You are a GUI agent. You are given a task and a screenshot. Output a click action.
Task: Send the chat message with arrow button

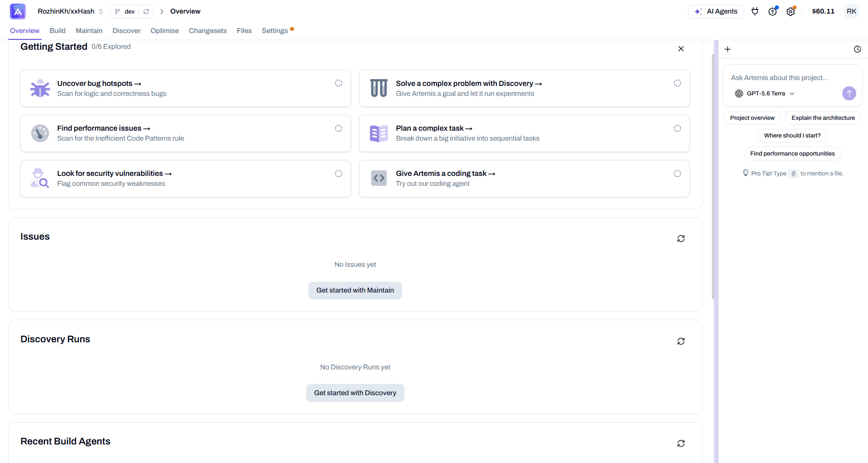click(x=849, y=94)
